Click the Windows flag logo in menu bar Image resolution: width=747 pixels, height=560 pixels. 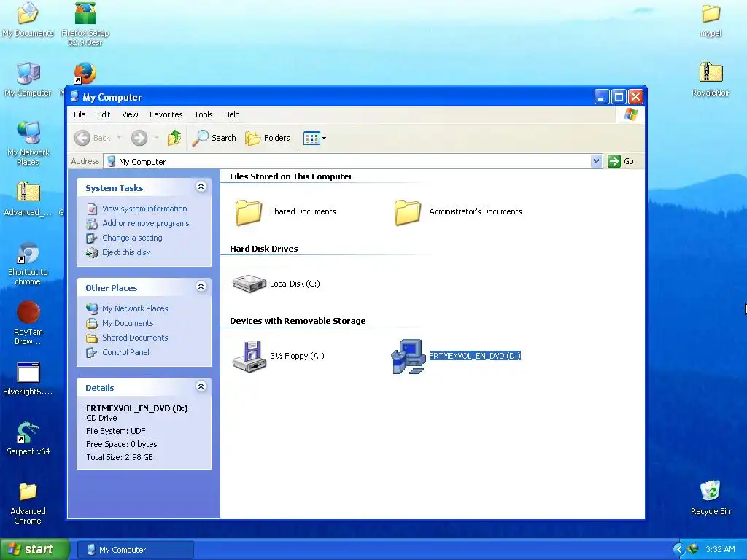point(631,114)
